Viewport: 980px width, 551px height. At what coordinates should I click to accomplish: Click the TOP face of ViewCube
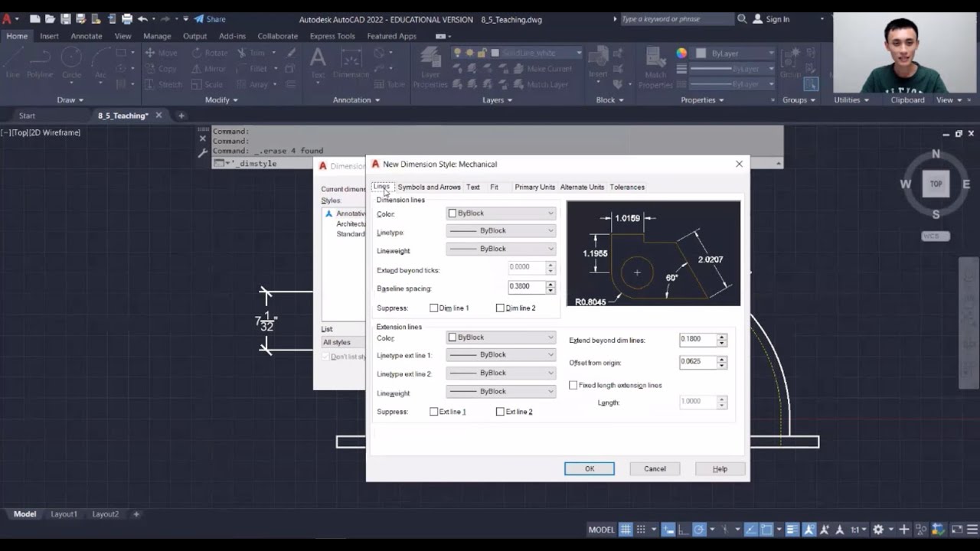936,184
